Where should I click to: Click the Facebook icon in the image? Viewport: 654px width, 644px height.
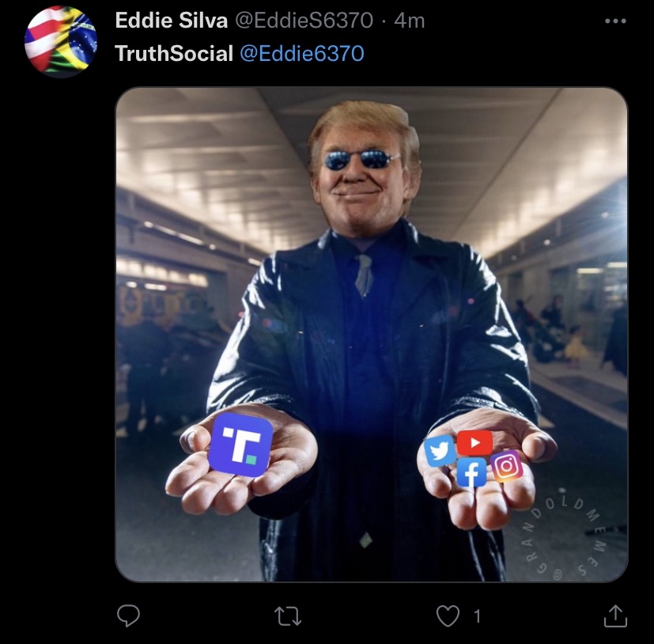[471, 472]
